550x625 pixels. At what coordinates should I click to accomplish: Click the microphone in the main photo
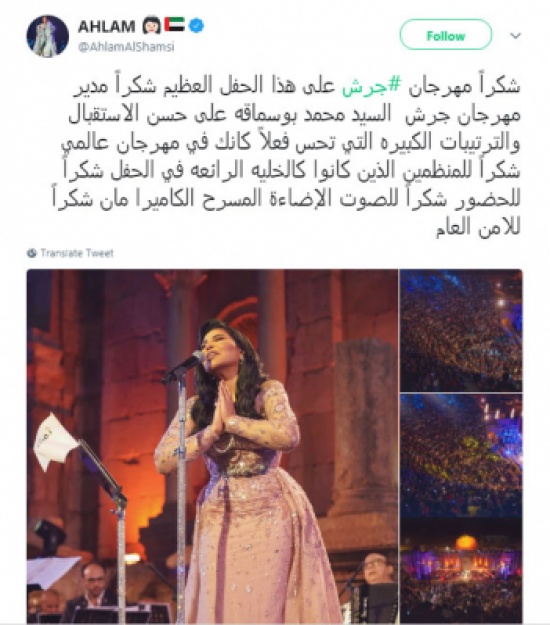click(x=184, y=366)
